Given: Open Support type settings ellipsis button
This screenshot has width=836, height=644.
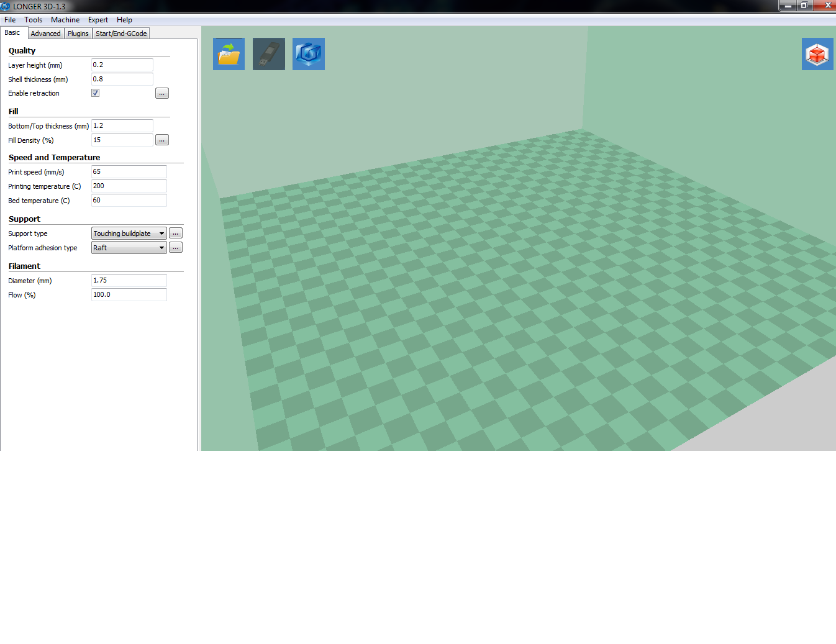Looking at the screenshot, I should click(x=176, y=234).
